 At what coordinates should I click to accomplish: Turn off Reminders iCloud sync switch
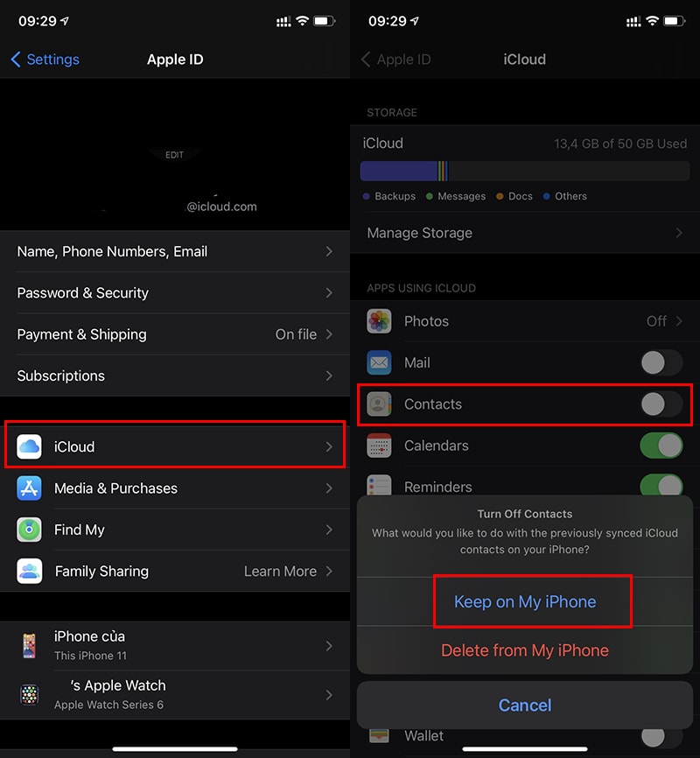[x=661, y=484]
